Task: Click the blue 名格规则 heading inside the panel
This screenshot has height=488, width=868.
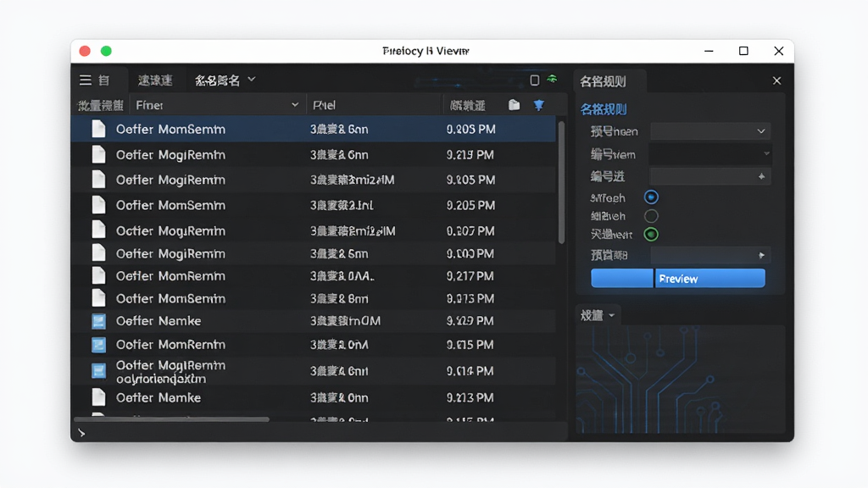Action: [x=604, y=109]
